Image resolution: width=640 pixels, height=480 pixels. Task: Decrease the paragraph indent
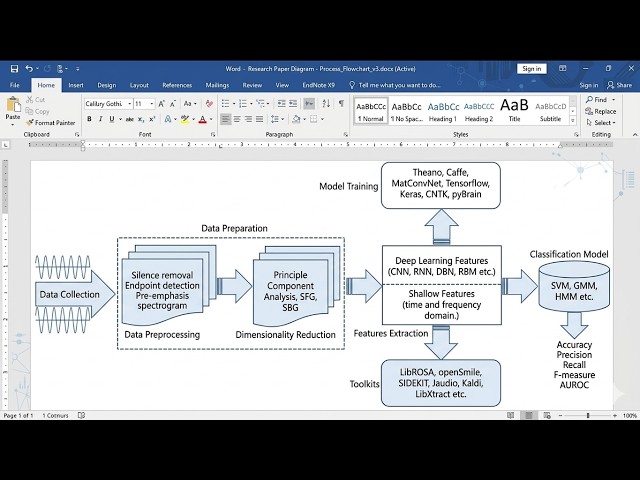[x=281, y=104]
